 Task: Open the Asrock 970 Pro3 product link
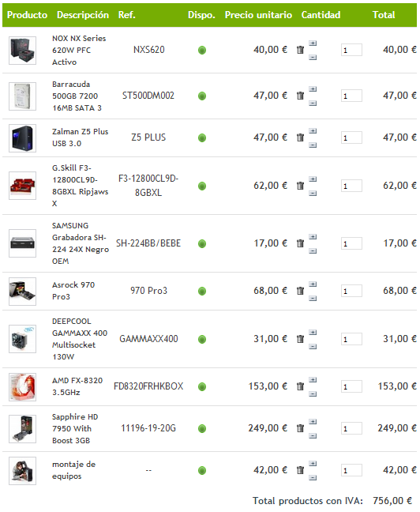pos(73,291)
